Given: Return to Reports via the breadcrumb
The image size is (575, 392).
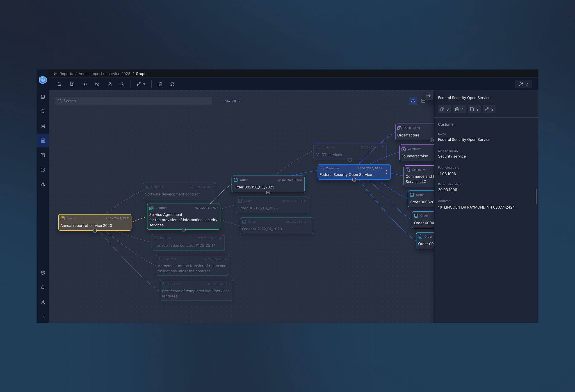Looking at the screenshot, I should coord(66,74).
